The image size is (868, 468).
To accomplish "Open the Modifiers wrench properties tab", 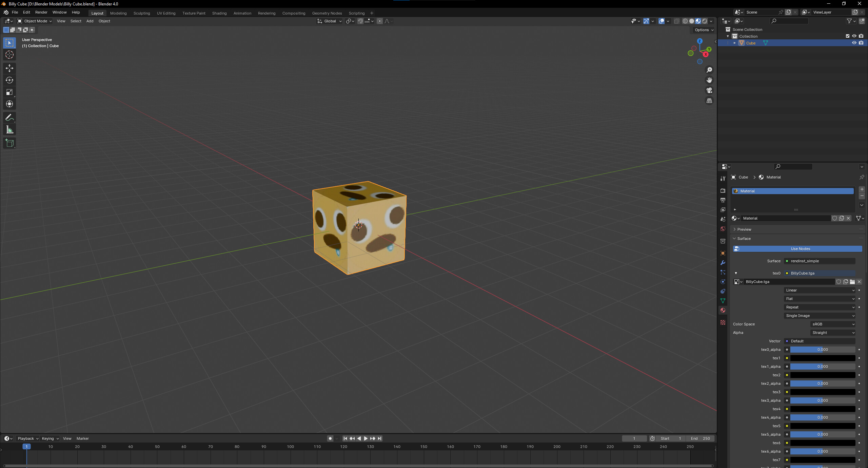I will pyautogui.click(x=723, y=263).
